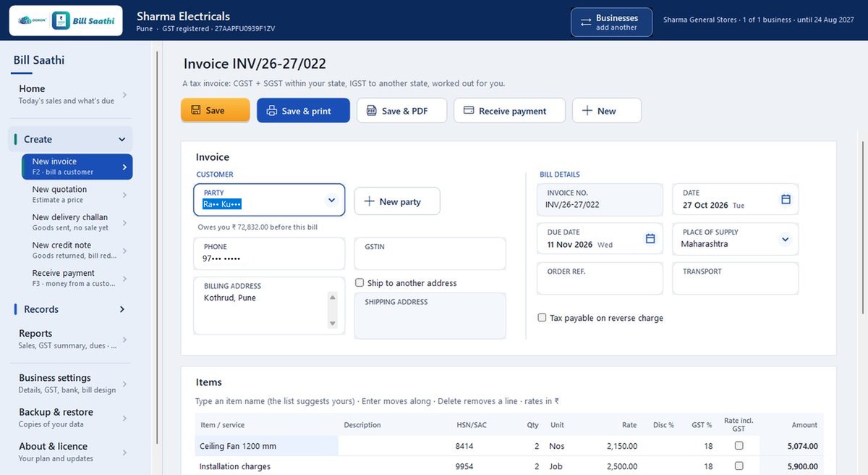The height and width of the screenshot is (475, 868).
Task: Click the arrow next to Home
Action: (124, 94)
